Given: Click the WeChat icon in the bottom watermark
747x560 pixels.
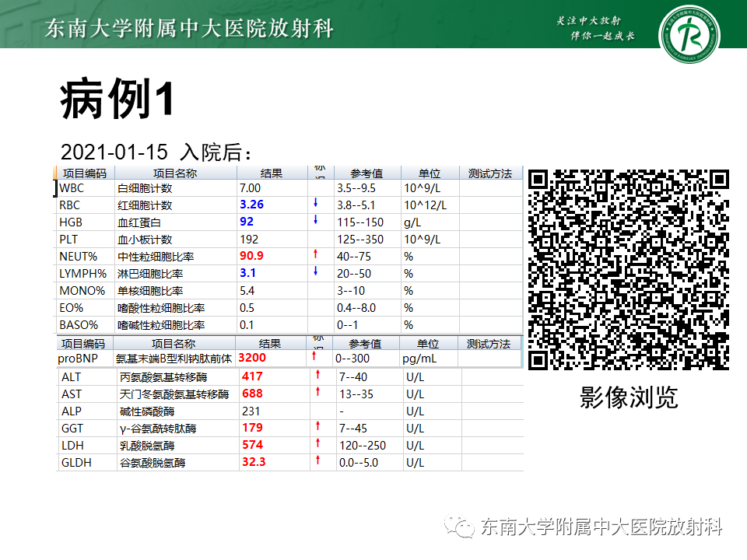Looking at the screenshot, I should click(x=459, y=527).
